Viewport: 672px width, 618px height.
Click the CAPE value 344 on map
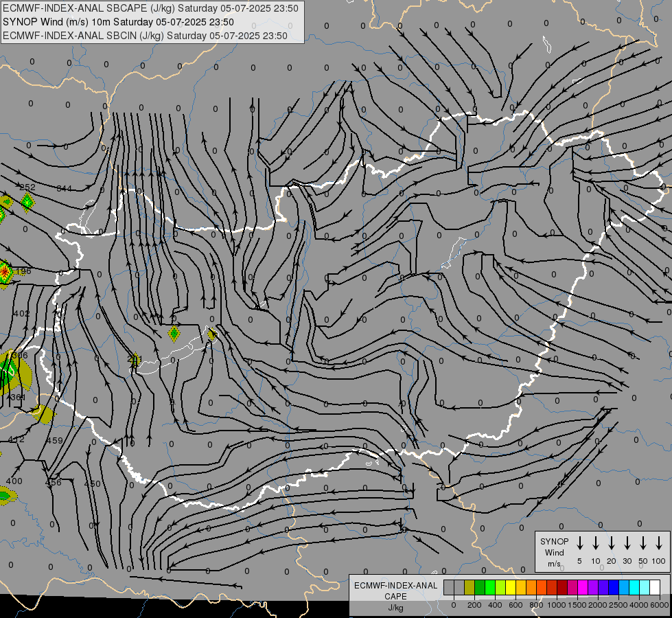(x=65, y=188)
